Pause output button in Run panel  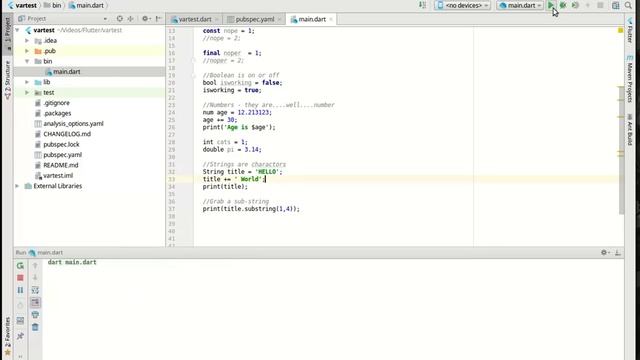tap(20, 290)
